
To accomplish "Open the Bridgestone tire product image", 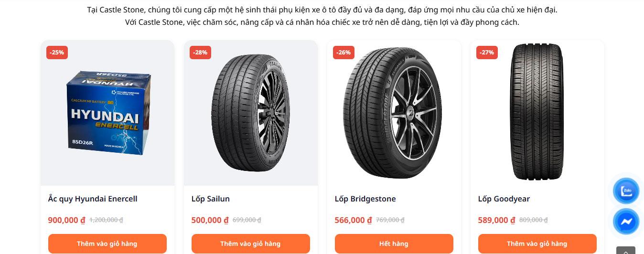I will (394, 114).
